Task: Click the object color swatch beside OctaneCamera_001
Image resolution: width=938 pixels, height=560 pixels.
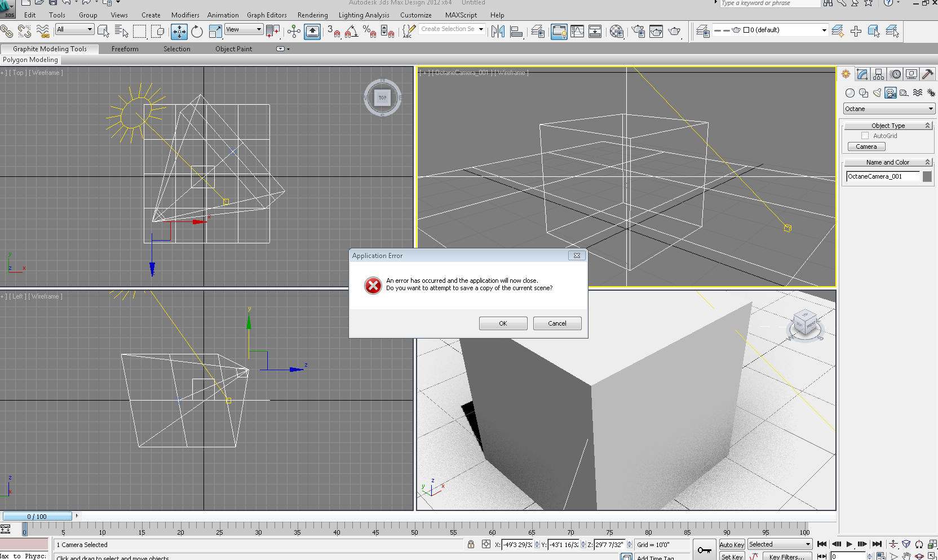Action: click(x=927, y=177)
